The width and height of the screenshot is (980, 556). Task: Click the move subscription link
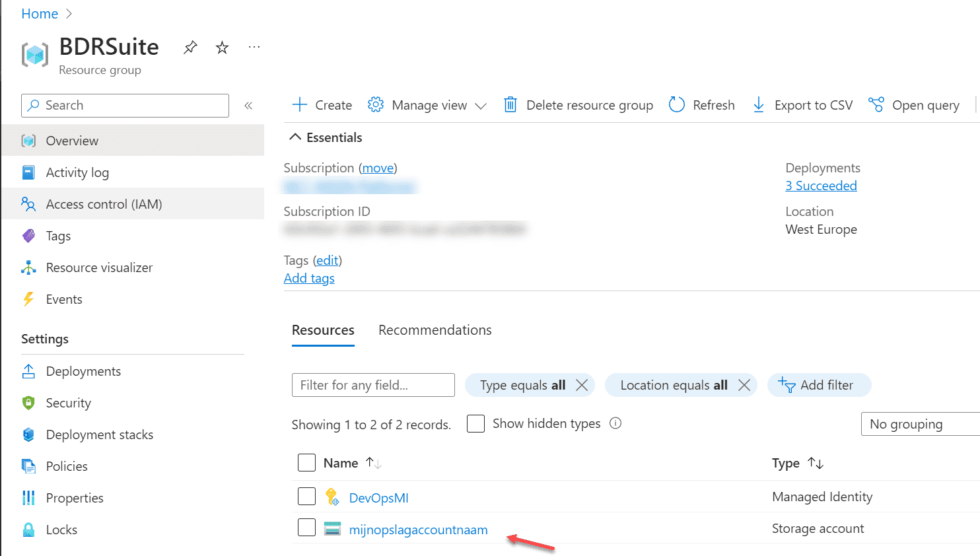(378, 168)
